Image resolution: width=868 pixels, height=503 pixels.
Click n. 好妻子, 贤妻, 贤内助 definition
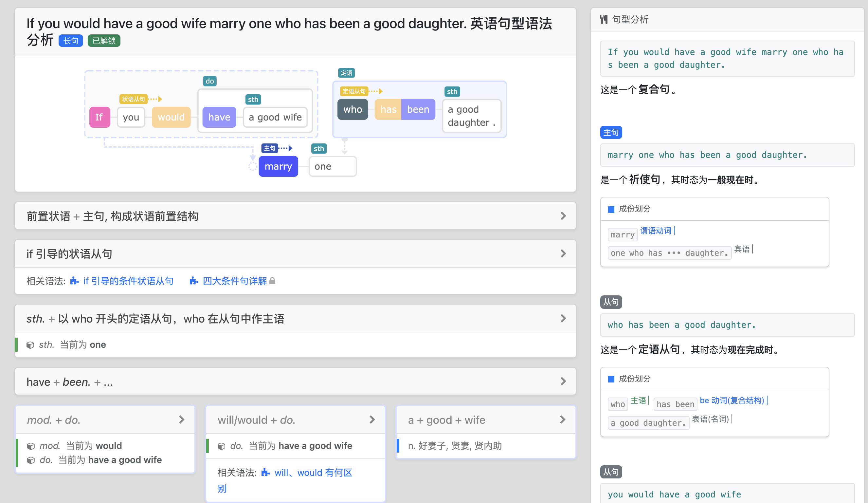(455, 446)
